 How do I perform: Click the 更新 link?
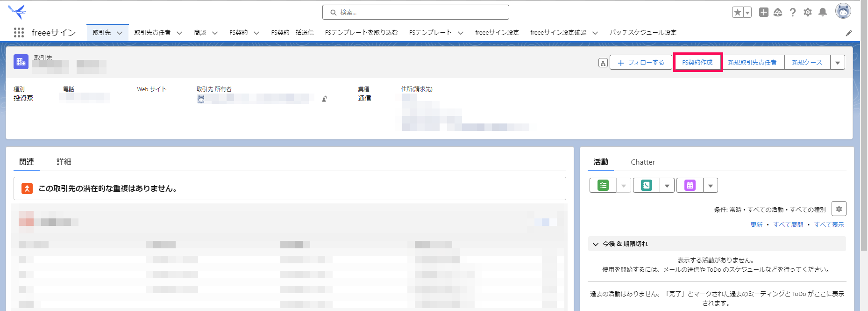click(756, 225)
